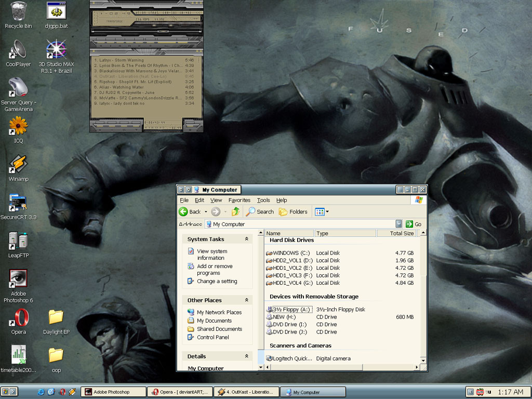The height and width of the screenshot is (399, 532).
Task: Select playlist track Latryx - Storm Warning
Action: (144, 60)
